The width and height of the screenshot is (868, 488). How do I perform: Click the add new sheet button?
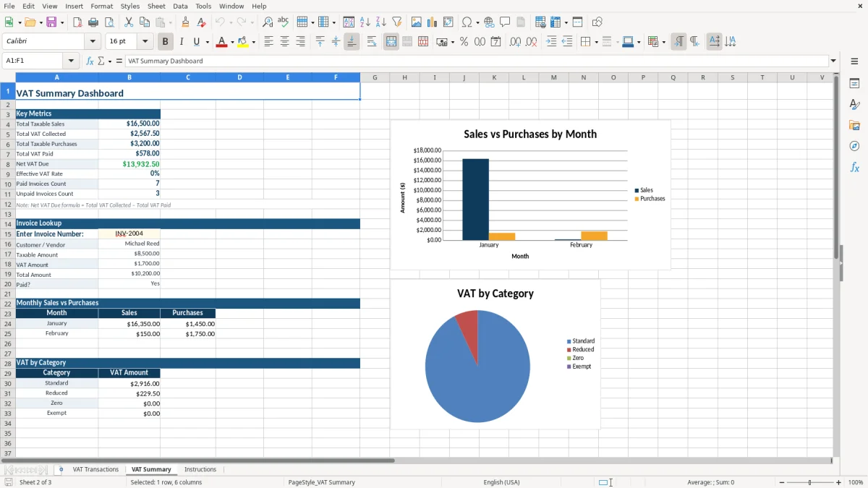(61, 469)
